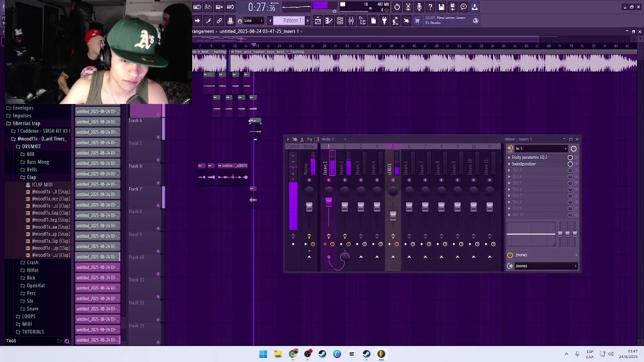This screenshot has width=644, height=362.
Task: Open the In 1 input dropdown
Action: pyautogui.click(x=541, y=148)
